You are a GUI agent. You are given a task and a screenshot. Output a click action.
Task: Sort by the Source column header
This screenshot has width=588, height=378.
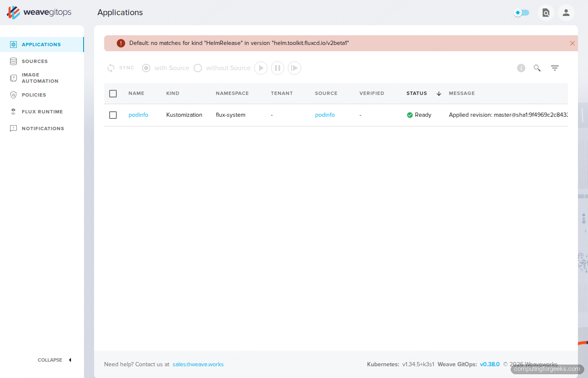click(326, 93)
